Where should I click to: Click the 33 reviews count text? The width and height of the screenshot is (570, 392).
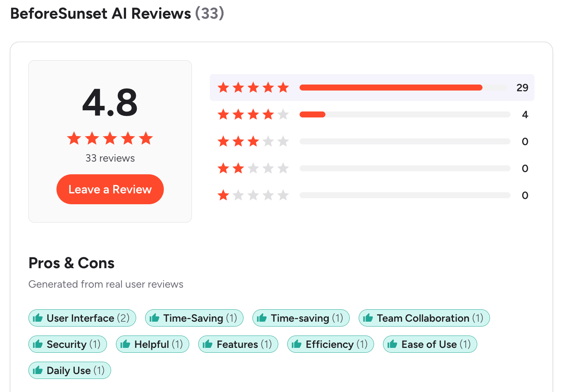(110, 158)
